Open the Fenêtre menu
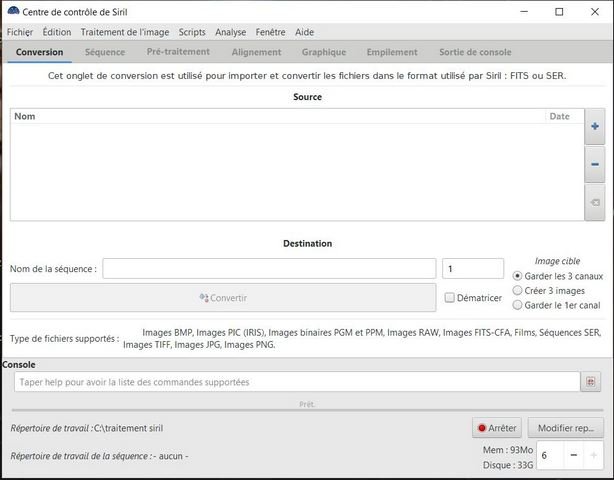Viewport: 614px width, 480px height. click(271, 32)
